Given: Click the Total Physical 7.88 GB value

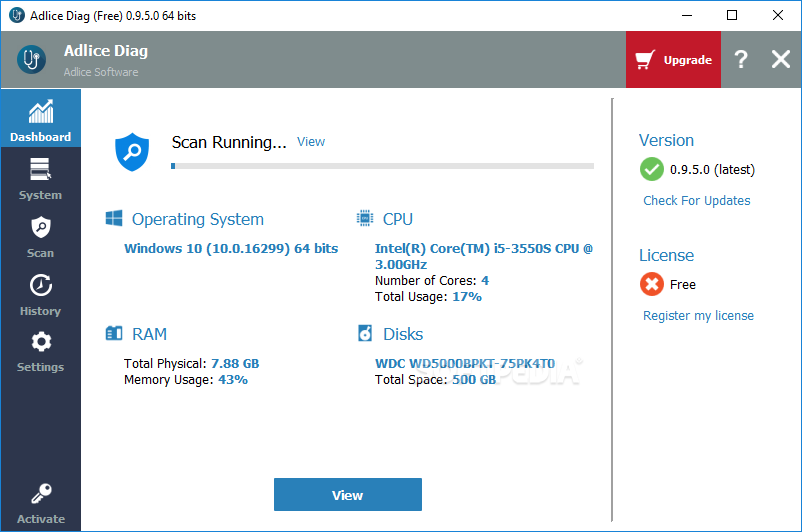Looking at the screenshot, I should [235, 364].
